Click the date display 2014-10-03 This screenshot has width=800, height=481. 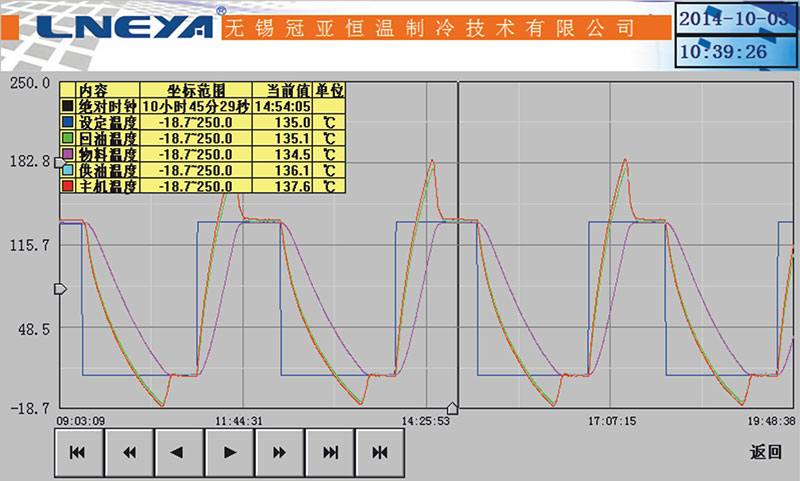(x=737, y=19)
